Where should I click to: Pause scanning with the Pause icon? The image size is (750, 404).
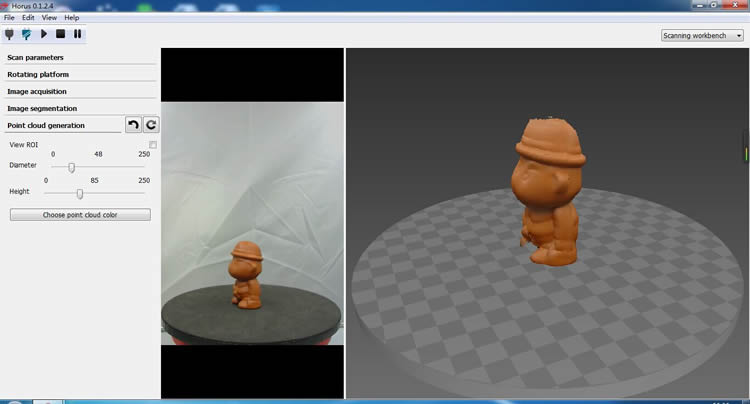77,34
